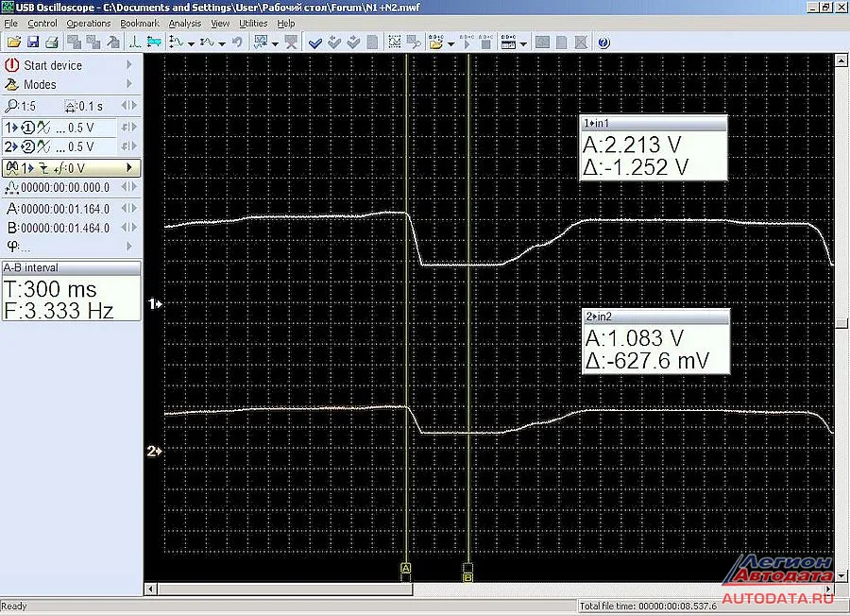Click the 1 in1 measurement box header
This screenshot has width=850, height=616.
coord(654,124)
